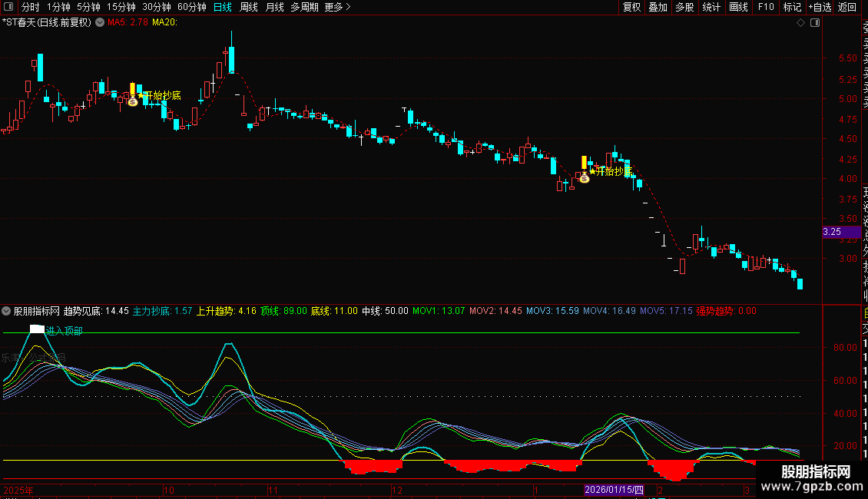
Task: Add stock with +自选 button
Action: pos(820,7)
